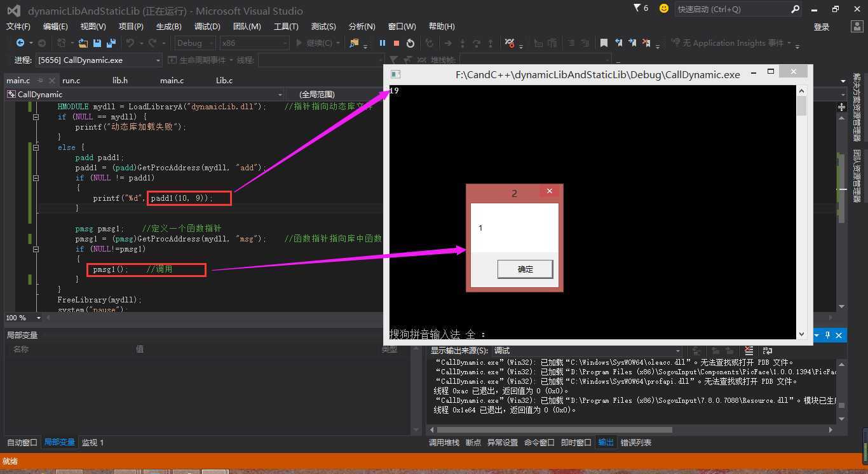Viewport: 868px width, 474px height.
Task: Open the CallDynamic project scope dropdown
Action: [144, 94]
